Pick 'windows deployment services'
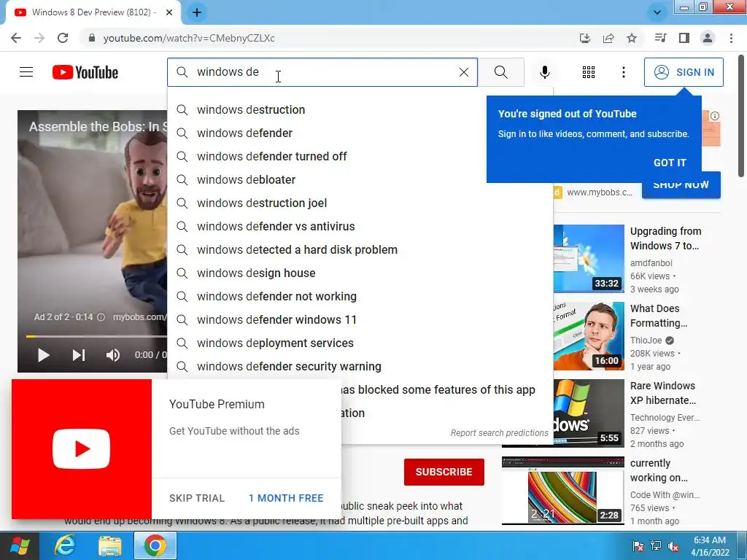The width and height of the screenshot is (747, 560). coord(360,343)
